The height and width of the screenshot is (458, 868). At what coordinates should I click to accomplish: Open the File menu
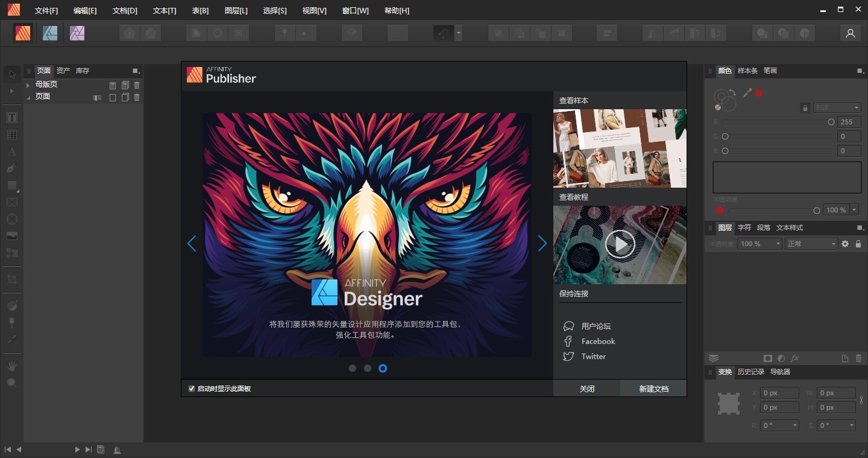46,11
